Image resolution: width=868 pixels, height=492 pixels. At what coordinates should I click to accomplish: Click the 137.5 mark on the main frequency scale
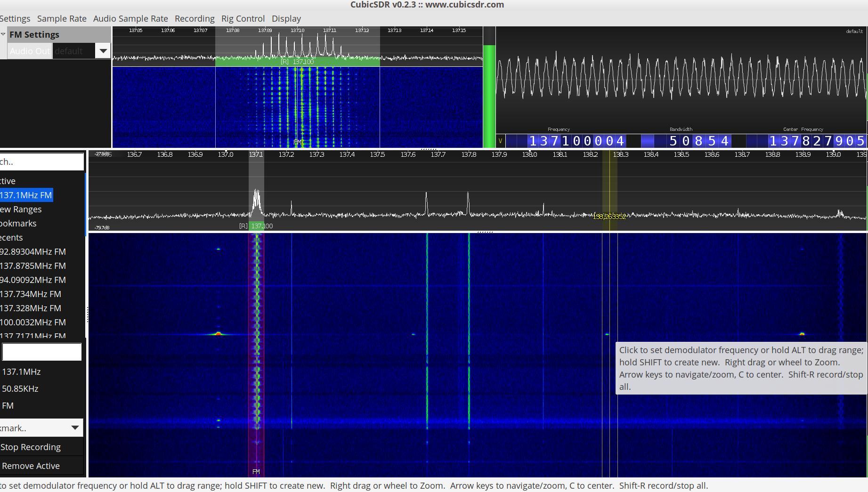(377, 154)
